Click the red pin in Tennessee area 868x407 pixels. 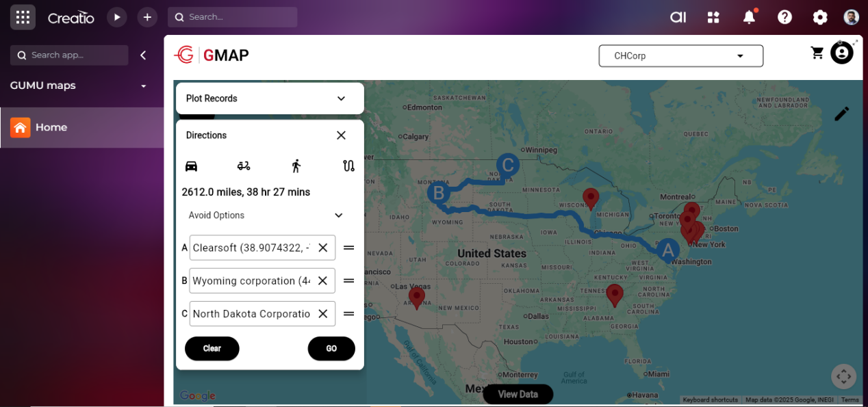point(615,295)
